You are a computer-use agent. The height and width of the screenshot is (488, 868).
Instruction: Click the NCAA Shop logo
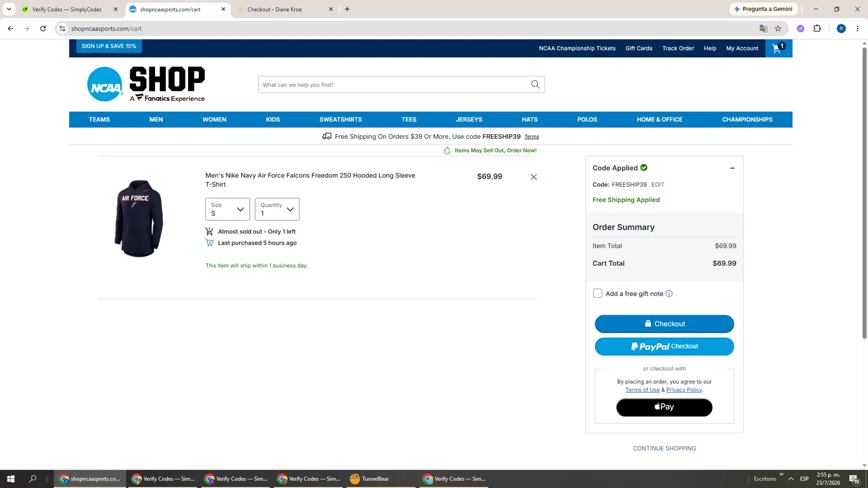click(x=146, y=84)
